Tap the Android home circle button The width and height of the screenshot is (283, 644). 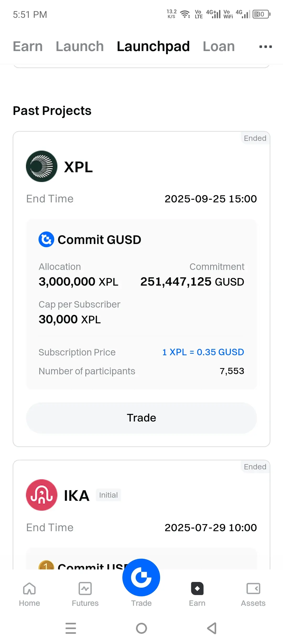(141, 628)
